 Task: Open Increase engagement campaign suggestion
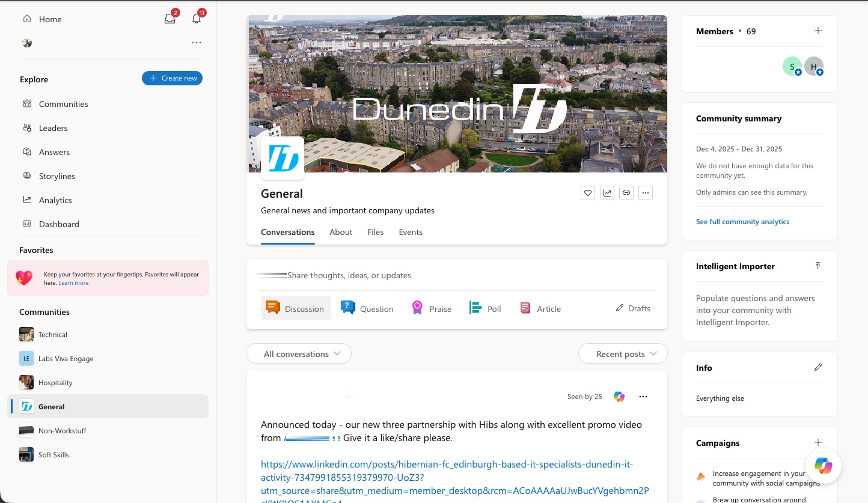[x=760, y=478]
